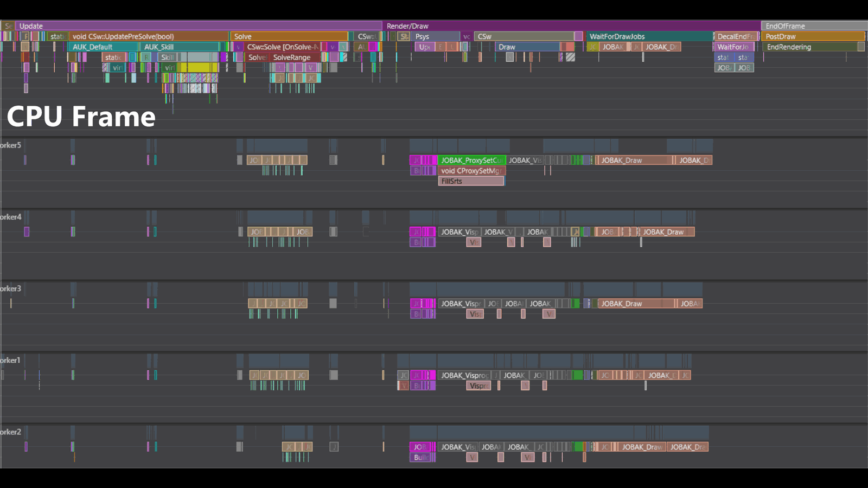Click the void CProxySetMgr block
Viewport: 868px width, 488px height.
coord(471,170)
